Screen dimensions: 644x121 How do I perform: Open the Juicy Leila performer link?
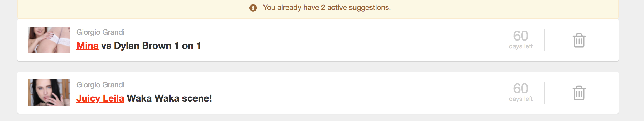(x=100, y=98)
